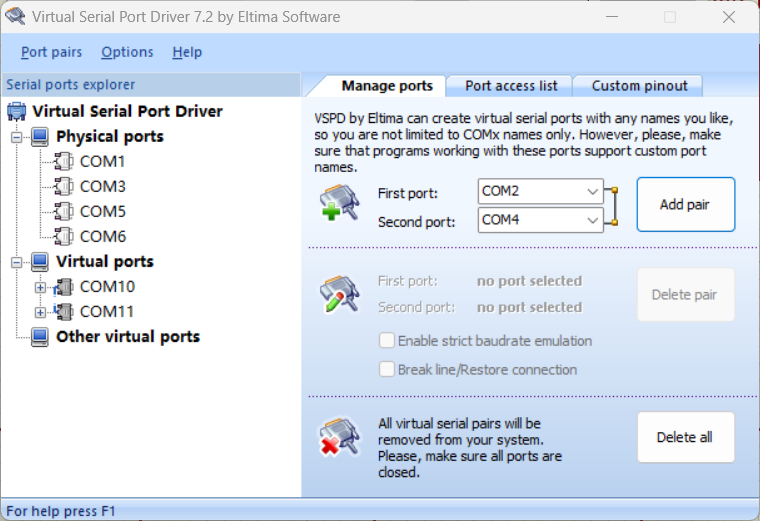Collapse the Virtual ports tree node

click(17, 263)
